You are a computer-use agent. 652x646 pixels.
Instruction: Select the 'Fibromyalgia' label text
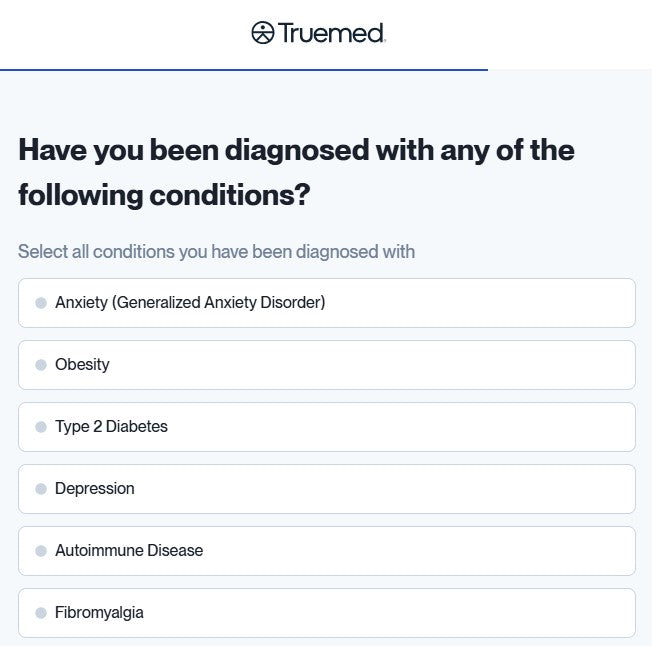click(99, 612)
